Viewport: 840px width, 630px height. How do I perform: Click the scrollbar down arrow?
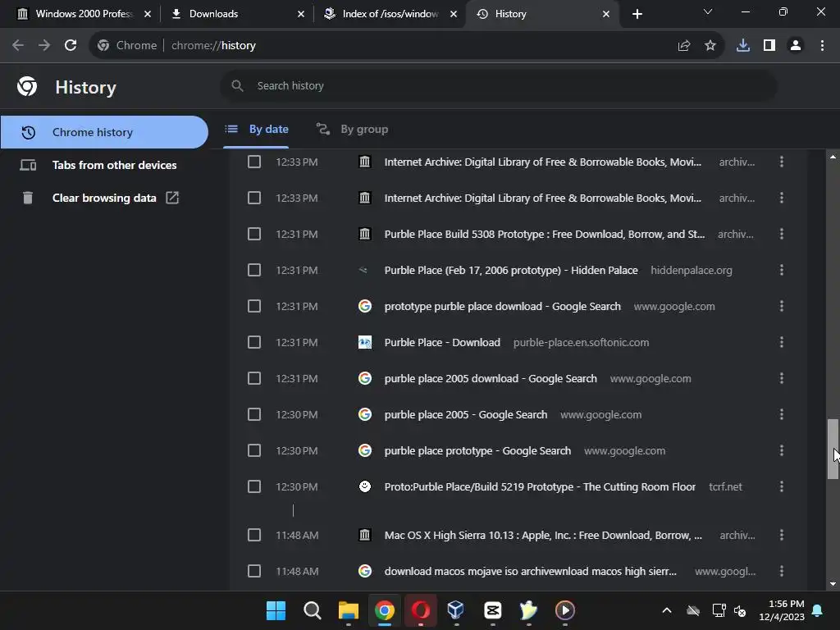point(833,584)
